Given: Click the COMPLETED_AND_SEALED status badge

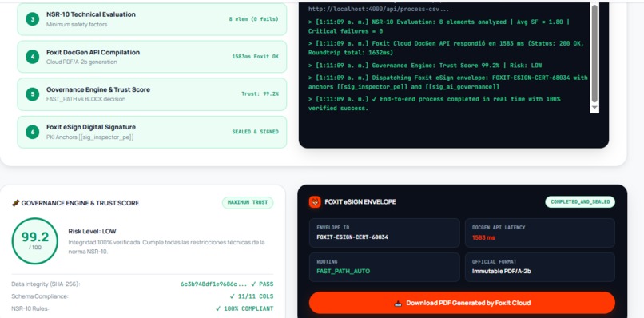Looking at the screenshot, I should (580, 202).
